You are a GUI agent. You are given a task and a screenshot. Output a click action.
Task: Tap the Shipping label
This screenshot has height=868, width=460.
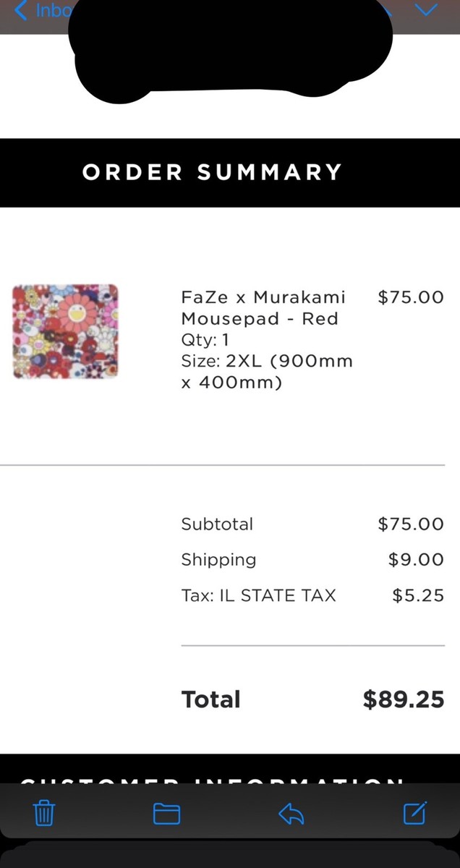tap(218, 560)
